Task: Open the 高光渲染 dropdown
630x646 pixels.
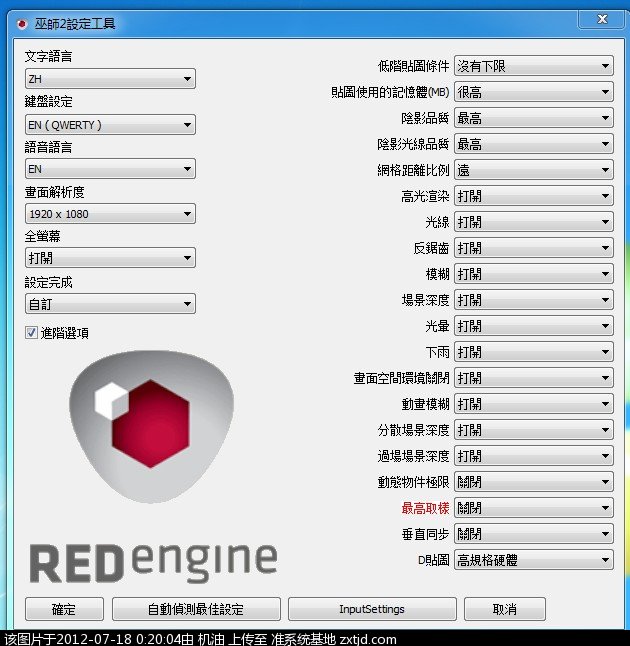Action: [534, 196]
